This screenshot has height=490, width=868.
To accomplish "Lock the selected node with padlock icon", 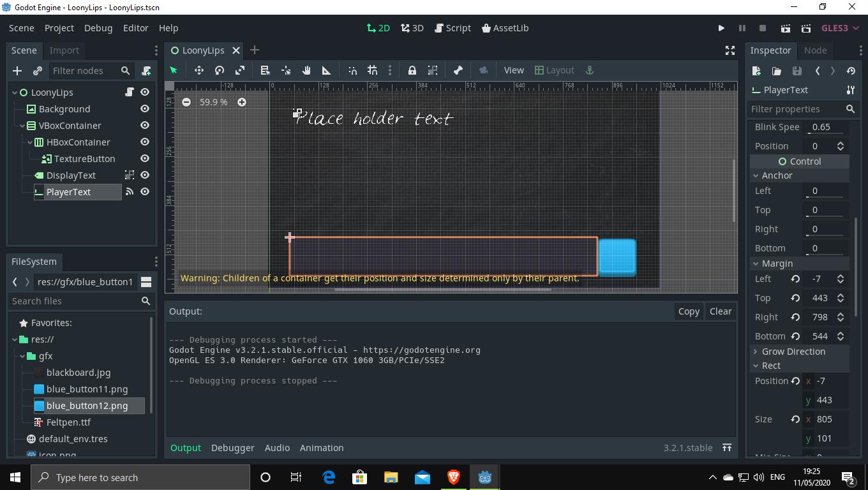I will [412, 70].
